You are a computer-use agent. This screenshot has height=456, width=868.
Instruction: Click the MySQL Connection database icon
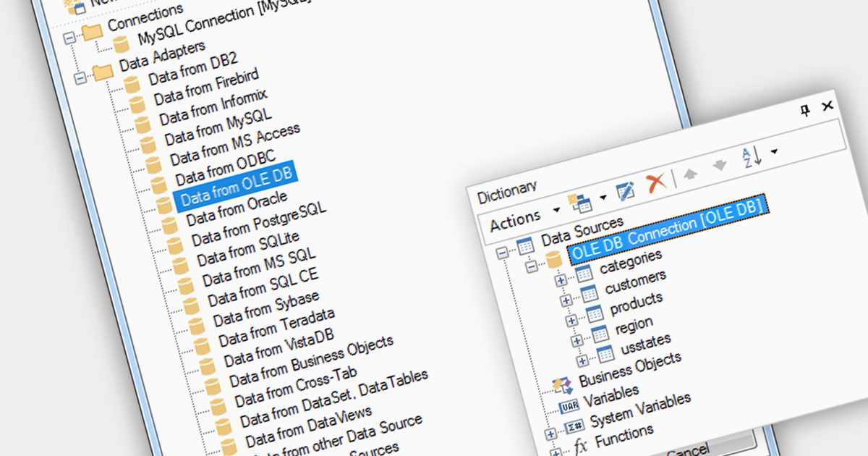coord(122,46)
